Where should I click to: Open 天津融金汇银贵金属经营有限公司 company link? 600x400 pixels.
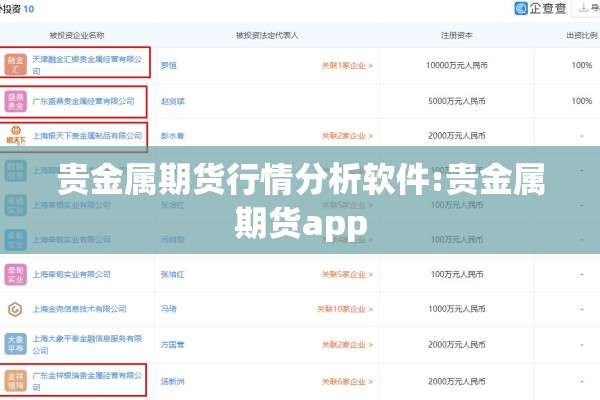(x=87, y=65)
